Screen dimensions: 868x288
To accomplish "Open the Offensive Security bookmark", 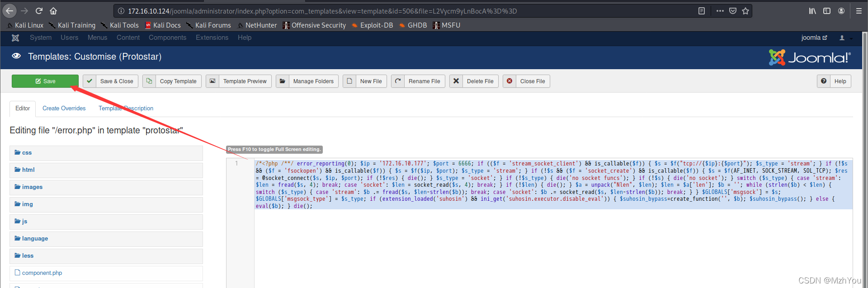I will pos(314,25).
